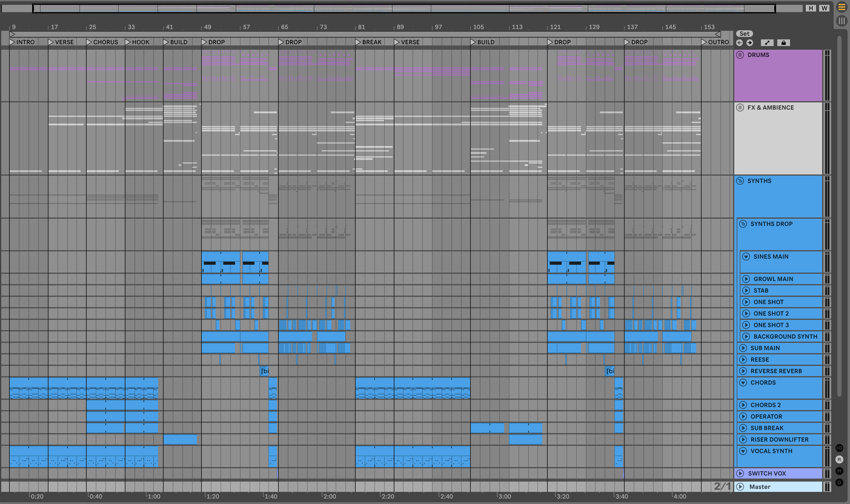The height and width of the screenshot is (504, 850).
Task: Toggle the D track delay visibility button
Action: 839,482
